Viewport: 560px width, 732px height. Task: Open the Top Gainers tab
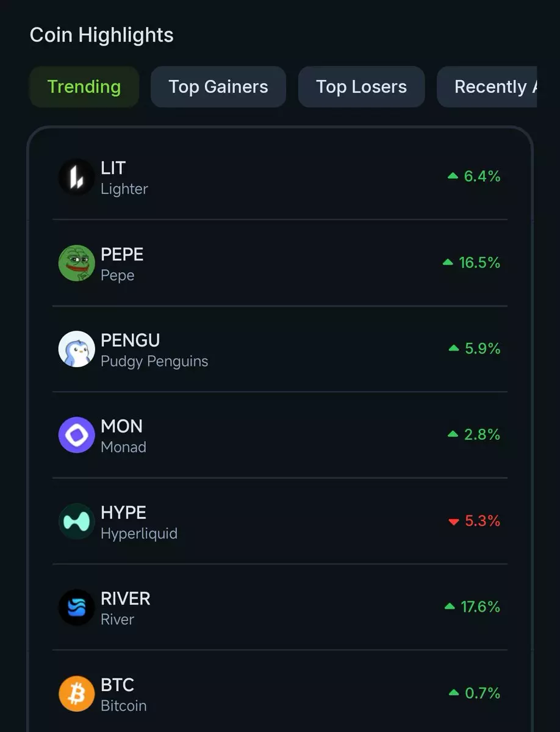pyautogui.click(x=218, y=87)
